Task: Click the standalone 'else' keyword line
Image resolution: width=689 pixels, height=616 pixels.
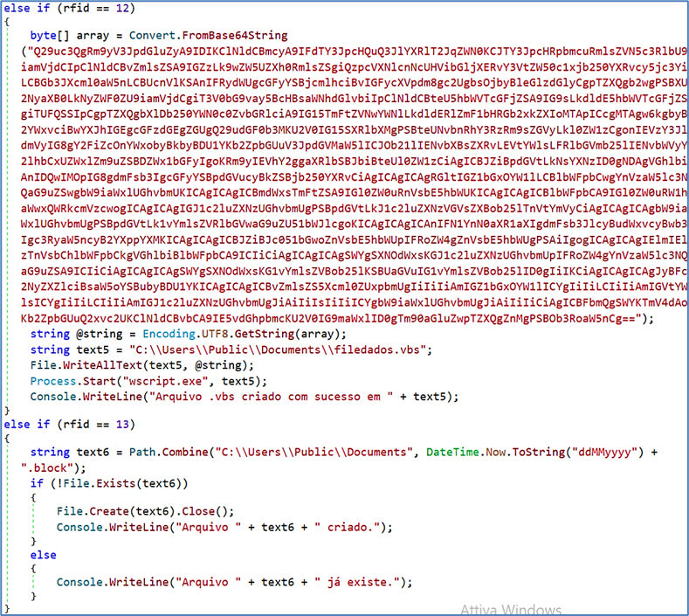Action: click(x=43, y=556)
